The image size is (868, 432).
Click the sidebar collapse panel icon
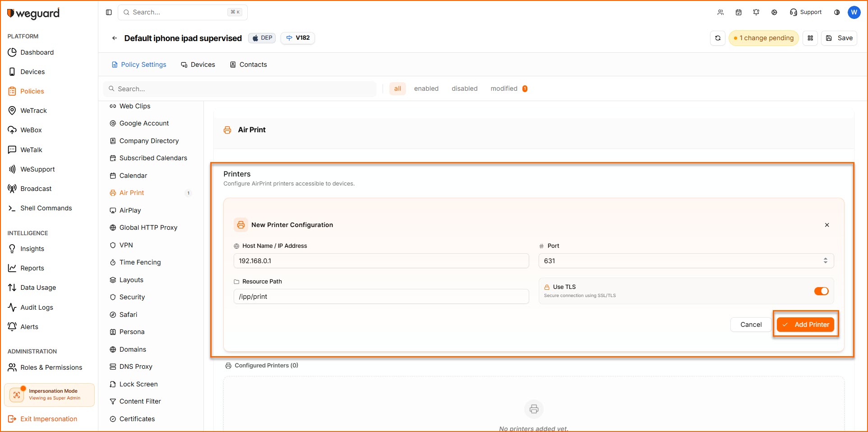[x=109, y=12]
